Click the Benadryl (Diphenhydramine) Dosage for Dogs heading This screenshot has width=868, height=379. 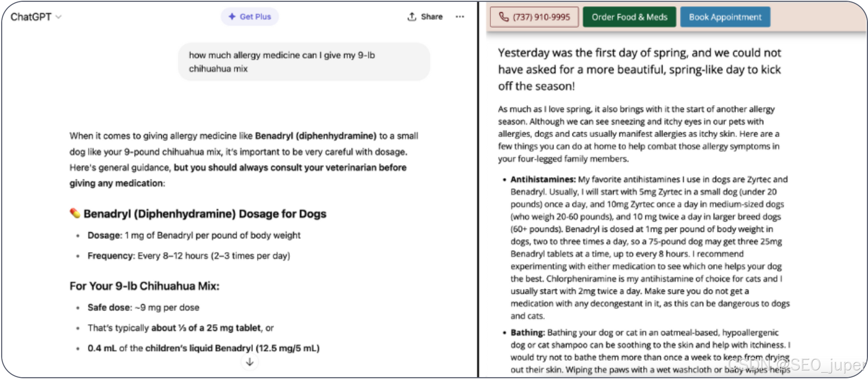click(205, 214)
